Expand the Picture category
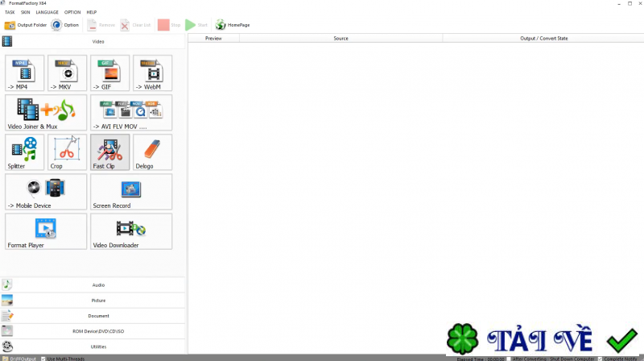This screenshot has width=644, height=361. coord(93,301)
